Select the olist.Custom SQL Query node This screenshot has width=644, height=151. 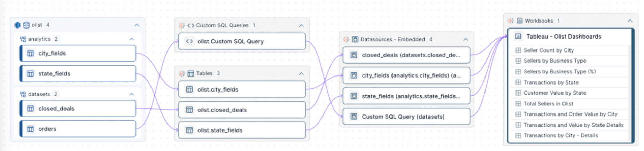point(242,41)
